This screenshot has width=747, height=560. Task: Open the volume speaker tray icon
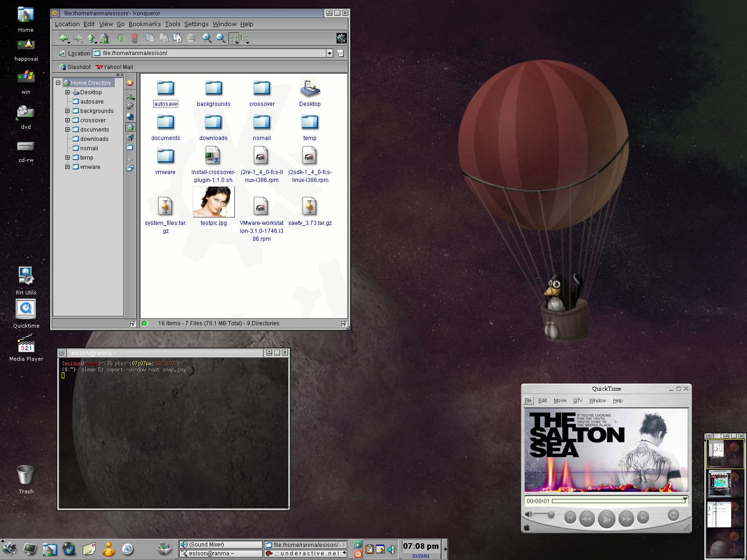click(391, 549)
